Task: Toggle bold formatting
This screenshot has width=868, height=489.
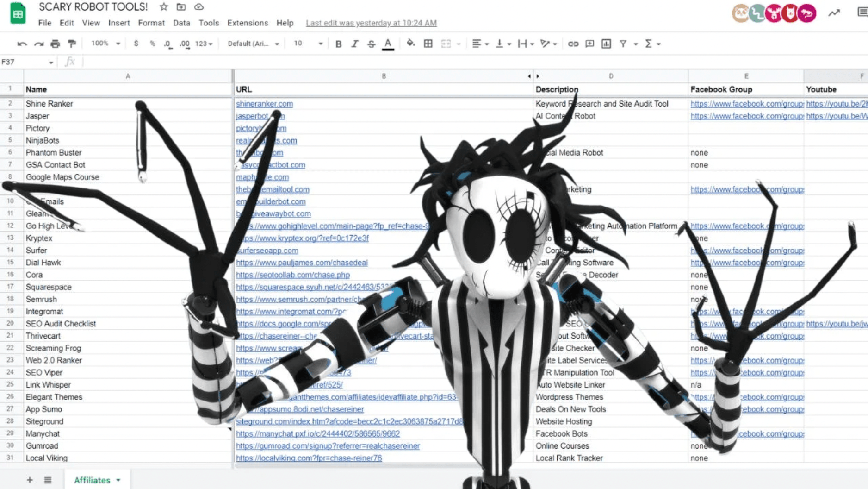Action: click(x=338, y=44)
